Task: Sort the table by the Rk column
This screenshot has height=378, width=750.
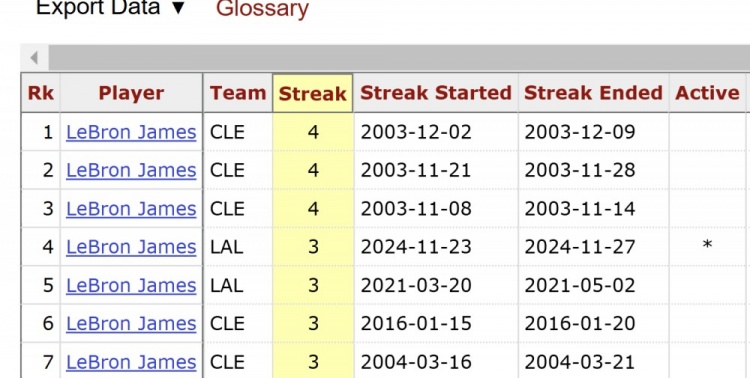Action: pos(41,93)
